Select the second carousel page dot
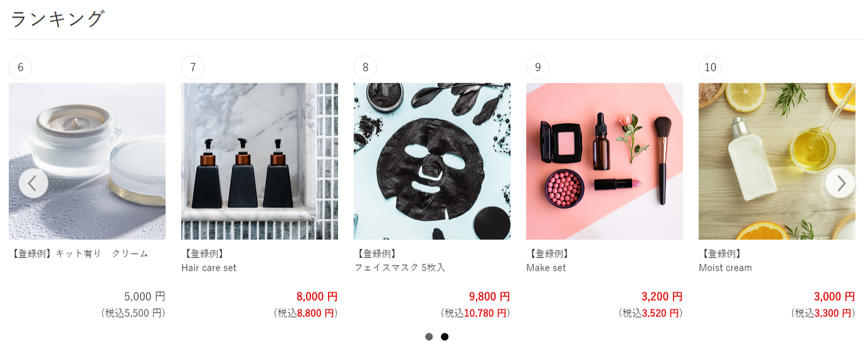Image resolution: width=868 pixels, height=359 pixels. point(445,336)
